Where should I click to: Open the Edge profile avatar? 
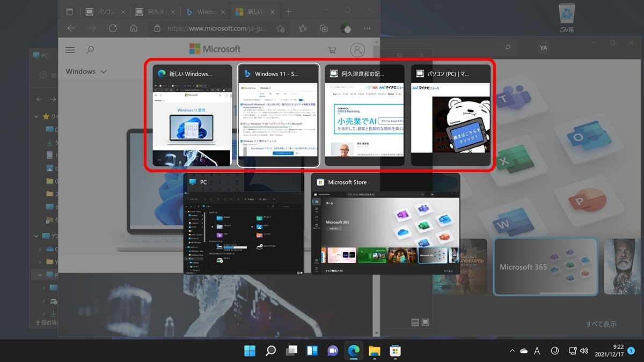click(x=347, y=29)
